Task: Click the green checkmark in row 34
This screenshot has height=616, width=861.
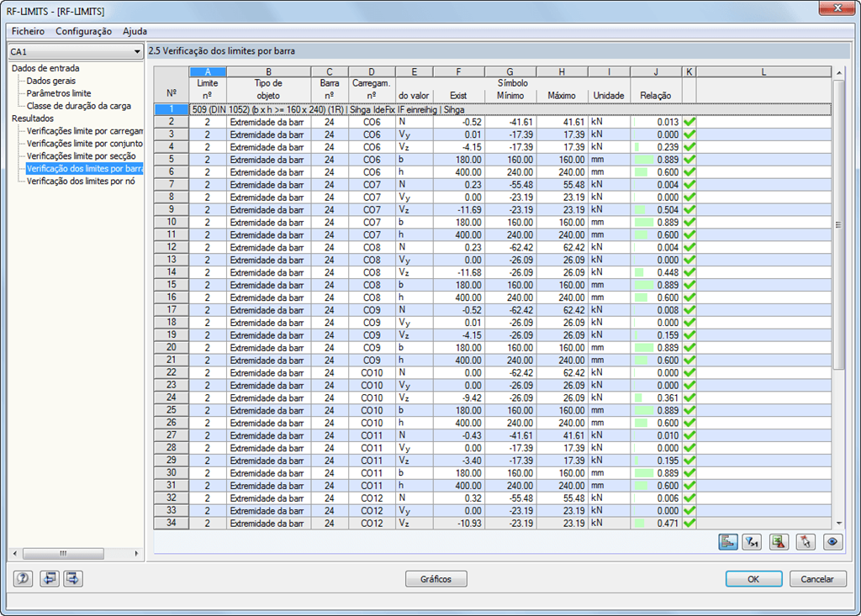Action: tap(689, 524)
